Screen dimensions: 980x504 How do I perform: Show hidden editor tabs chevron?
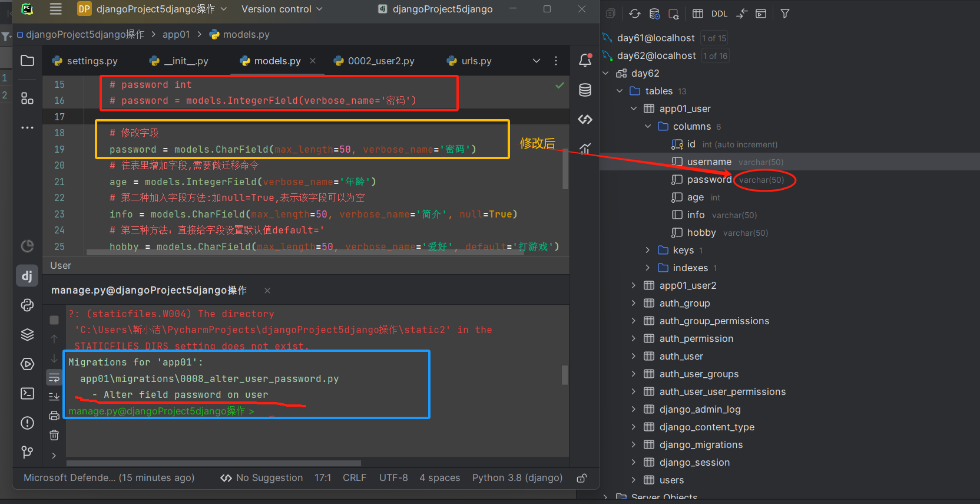pyautogui.click(x=536, y=61)
